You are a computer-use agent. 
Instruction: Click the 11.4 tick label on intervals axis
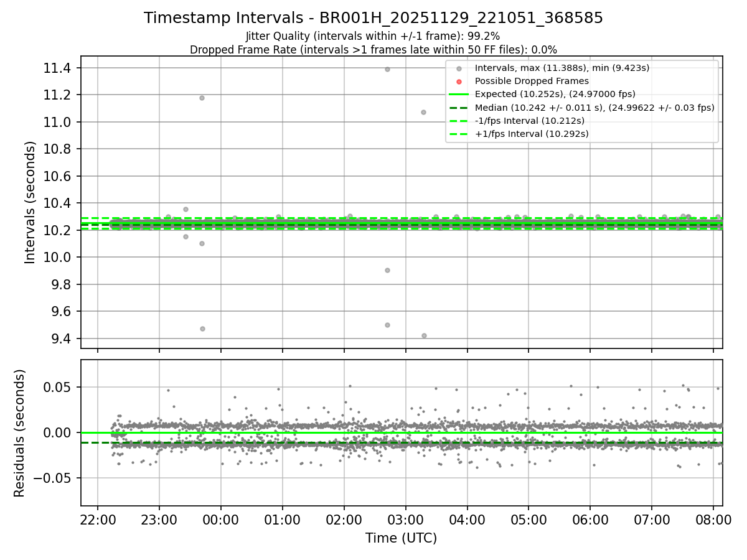pyautogui.click(x=57, y=68)
